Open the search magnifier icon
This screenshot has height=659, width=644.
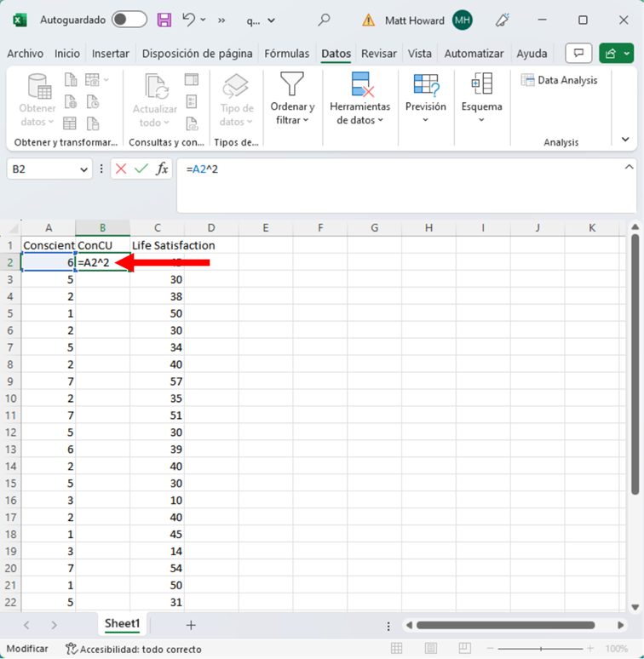click(324, 20)
